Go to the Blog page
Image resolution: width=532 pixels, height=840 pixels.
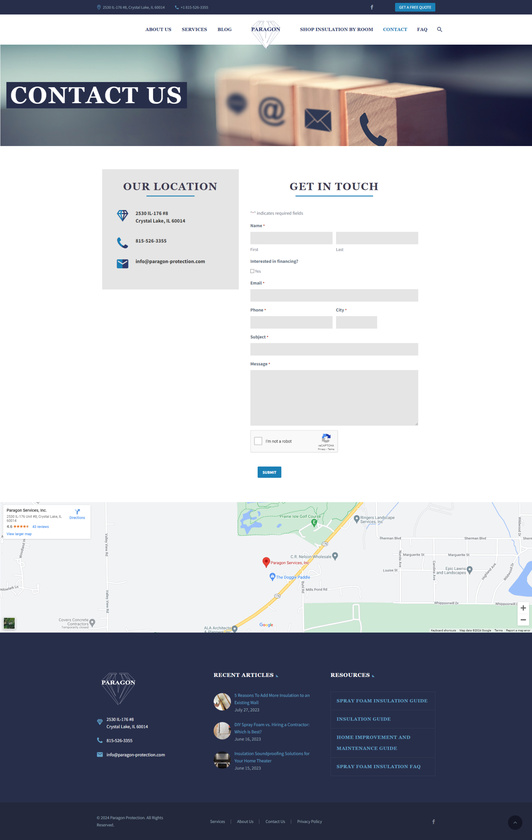(x=224, y=29)
